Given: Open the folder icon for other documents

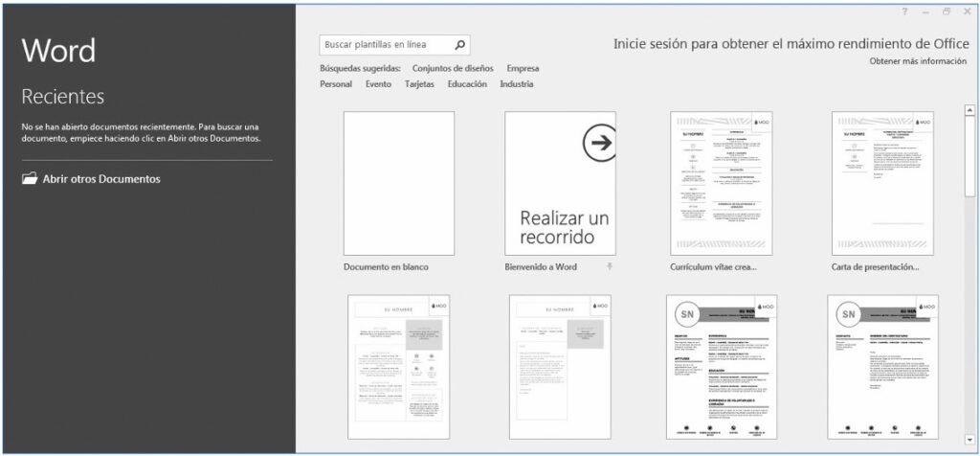Looking at the screenshot, I should coord(30,179).
